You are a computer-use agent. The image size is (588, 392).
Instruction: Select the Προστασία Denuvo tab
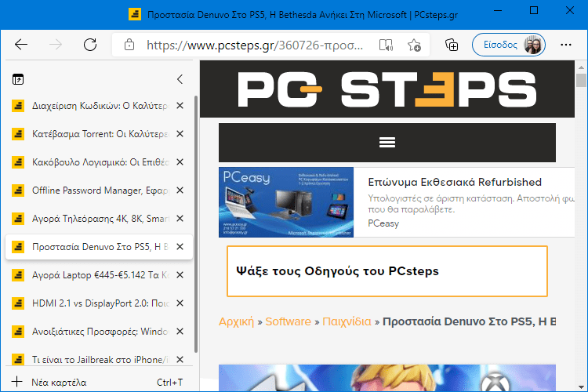(x=99, y=247)
